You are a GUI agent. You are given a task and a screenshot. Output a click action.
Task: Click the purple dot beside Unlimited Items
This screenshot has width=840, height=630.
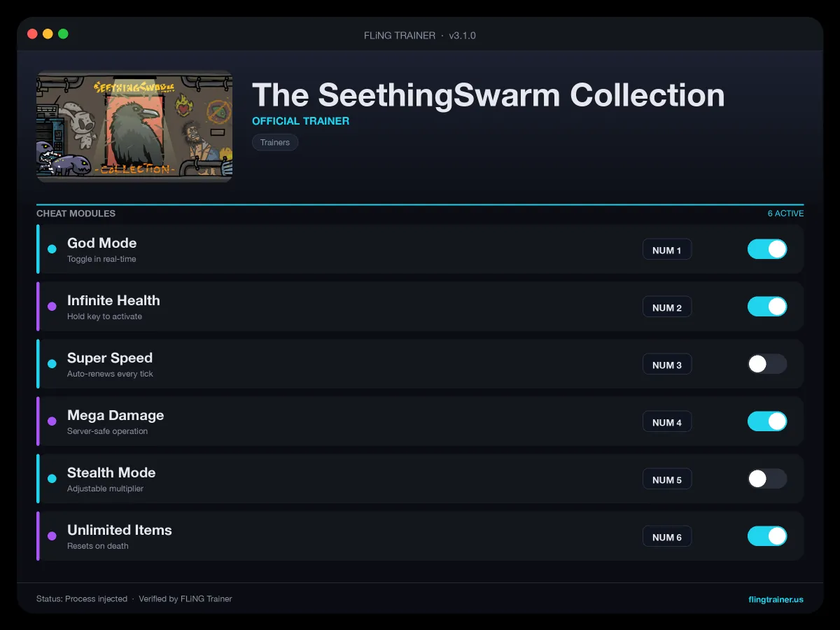tap(52, 536)
